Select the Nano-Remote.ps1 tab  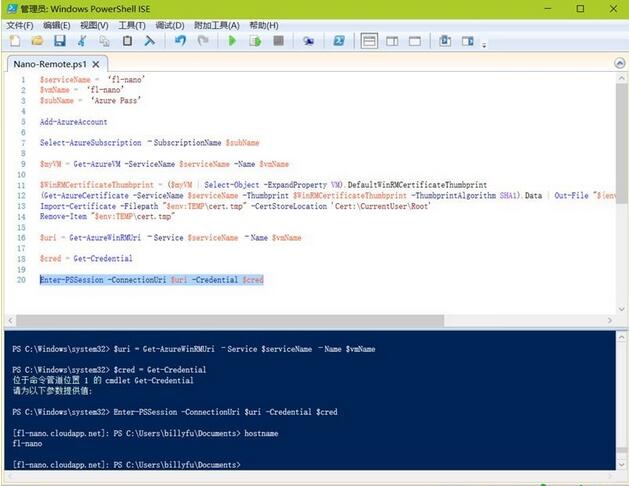pos(50,64)
